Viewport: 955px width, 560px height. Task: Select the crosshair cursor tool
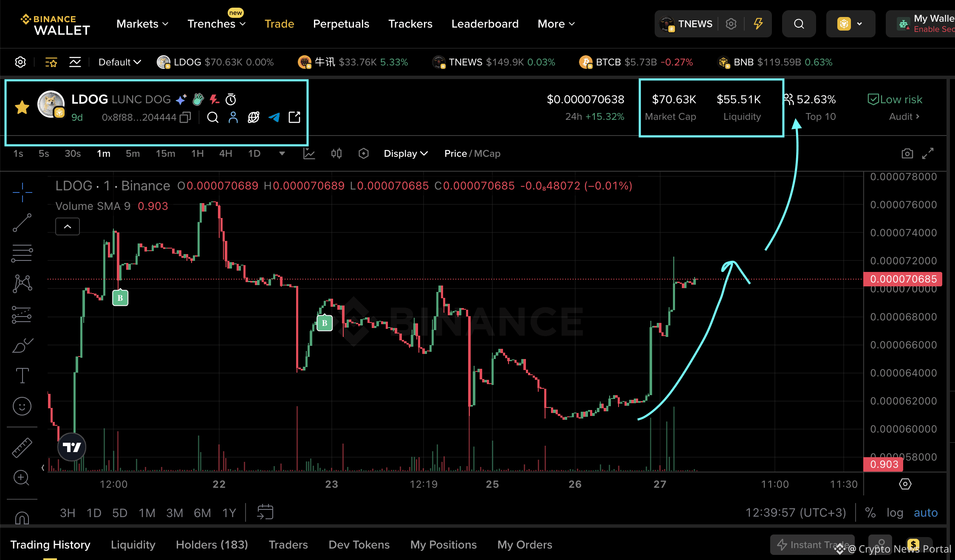(22, 192)
